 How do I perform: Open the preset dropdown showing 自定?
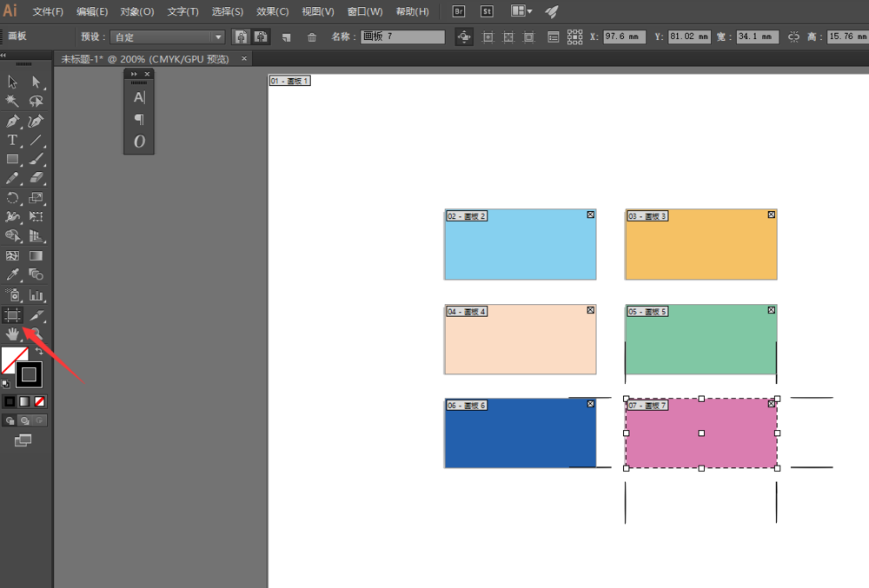click(168, 37)
